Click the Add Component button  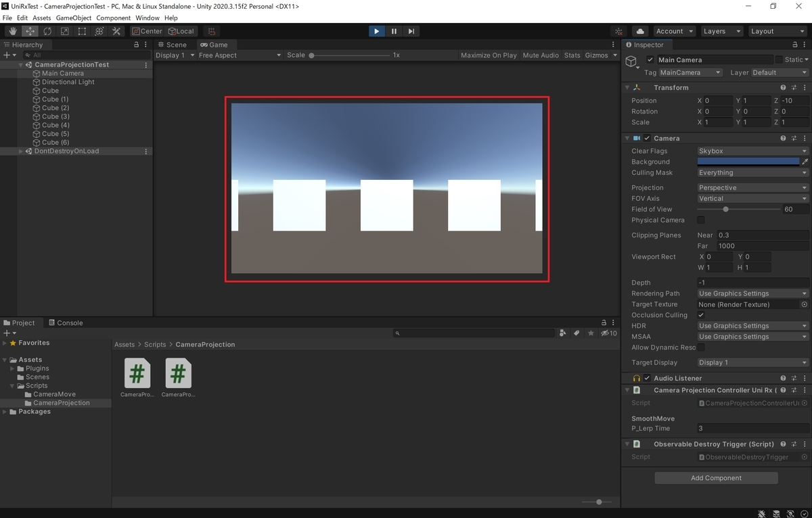pyautogui.click(x=716, y=478)
